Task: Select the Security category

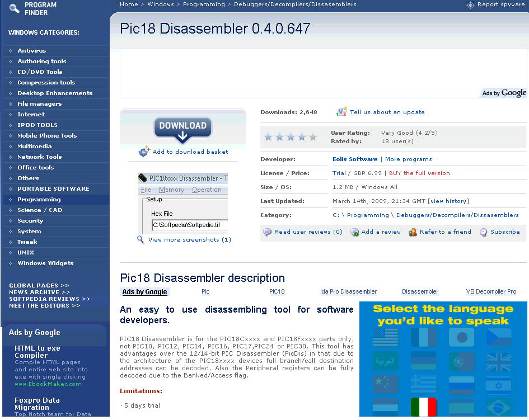Action: (30, 220)
